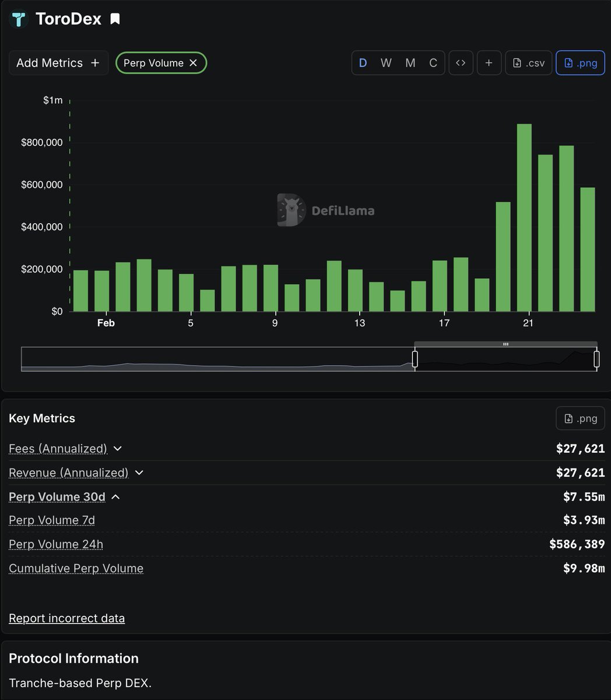This screenshot has width=611, height=700.
Task: Grab the left range slider handle
Action: [x=415, y=359]
